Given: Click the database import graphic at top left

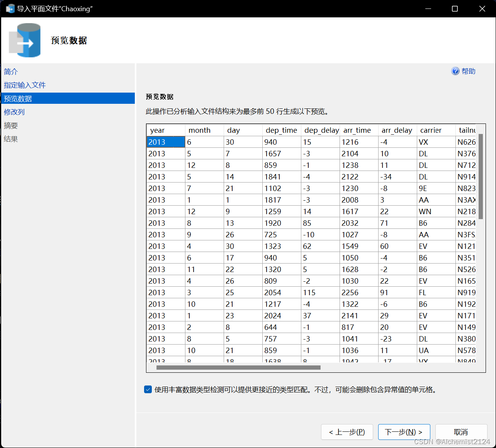Looking at the screenshot, I should click(25, 40).
